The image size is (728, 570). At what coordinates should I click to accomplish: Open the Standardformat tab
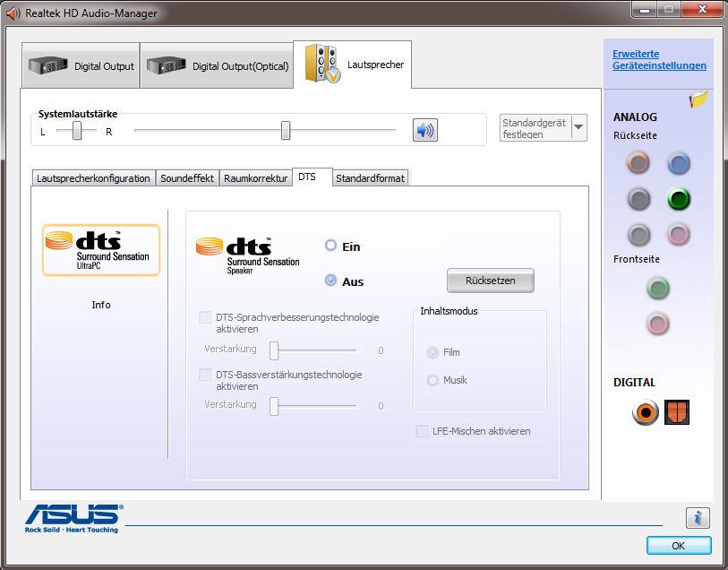pyautogui.click(x=370, y=178)
